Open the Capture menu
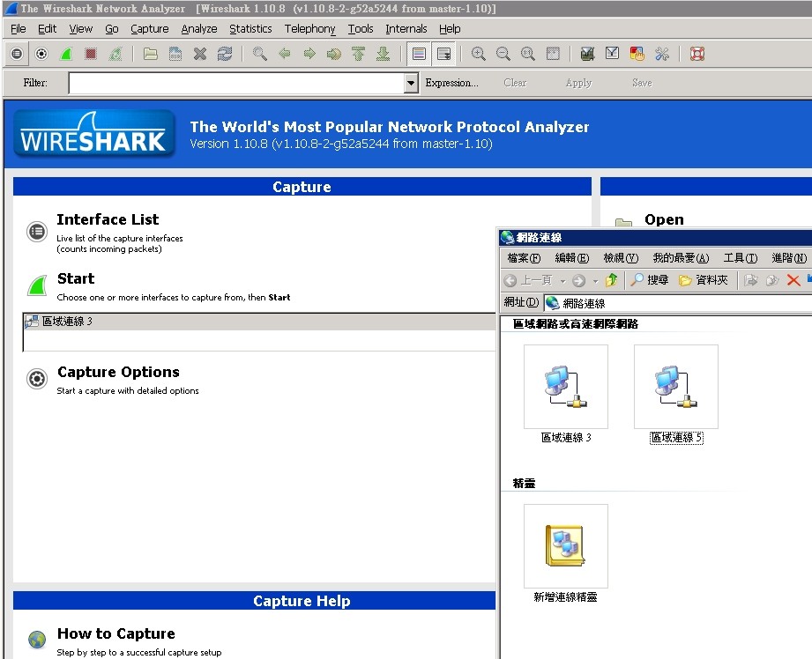This screenshot has width=812, height=659. (150, 29)
